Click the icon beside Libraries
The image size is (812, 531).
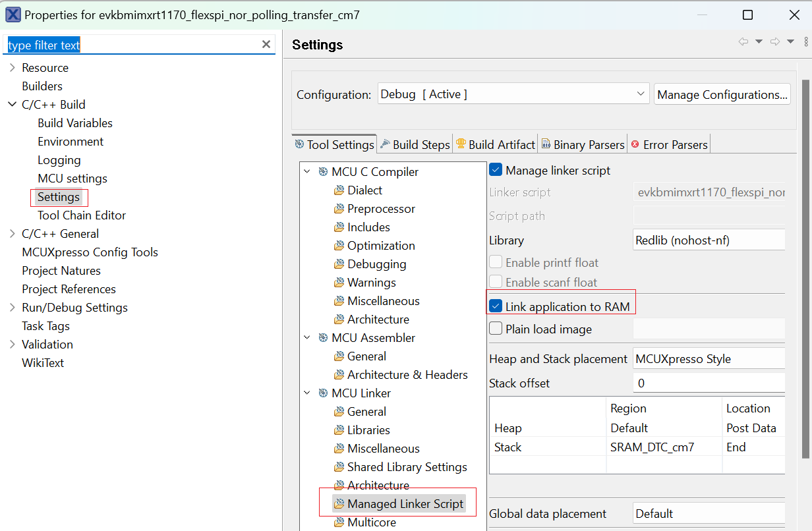click(339, 430)
